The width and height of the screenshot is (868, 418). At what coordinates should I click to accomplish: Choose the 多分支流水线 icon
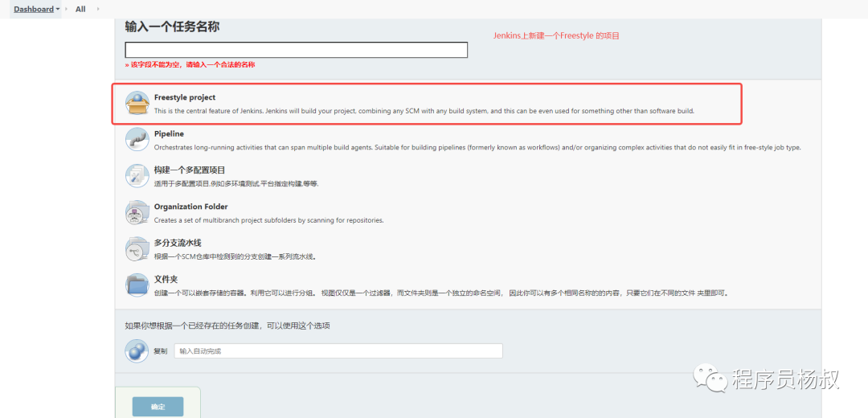137,249
